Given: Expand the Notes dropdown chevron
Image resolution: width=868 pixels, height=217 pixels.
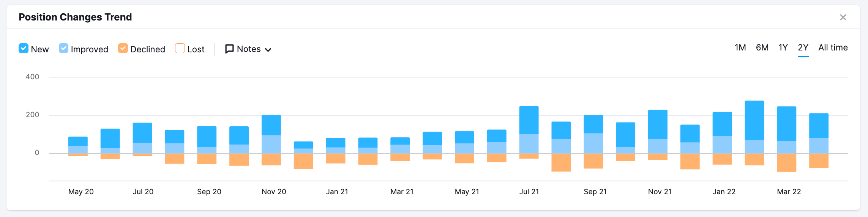Looking at the screenshot, I should (x=268, y=50).
